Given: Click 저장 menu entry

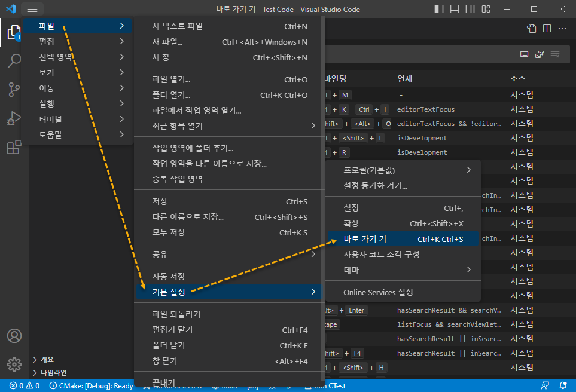Looking at the screenshot, I should (229, 201).
